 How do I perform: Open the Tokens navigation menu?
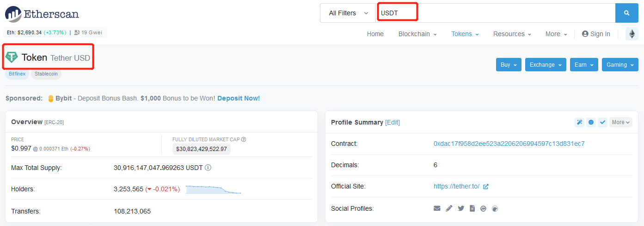pos(465,34)
